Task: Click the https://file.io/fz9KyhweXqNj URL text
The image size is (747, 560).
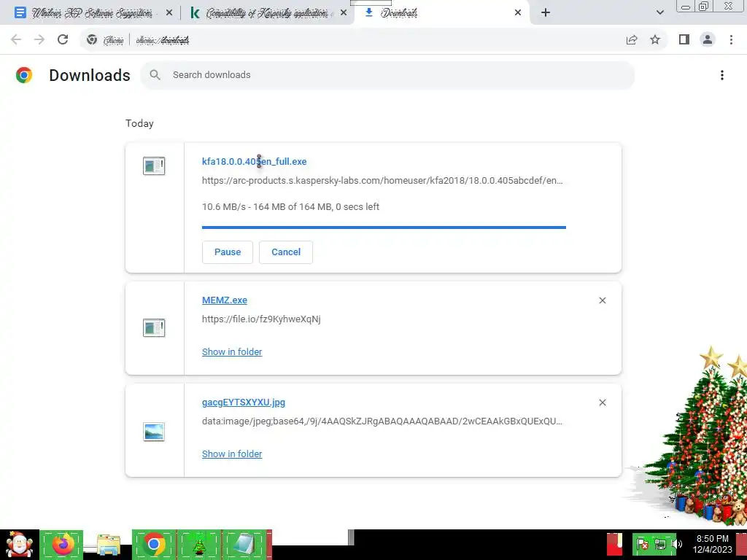Action: click(x=261, y=319)
